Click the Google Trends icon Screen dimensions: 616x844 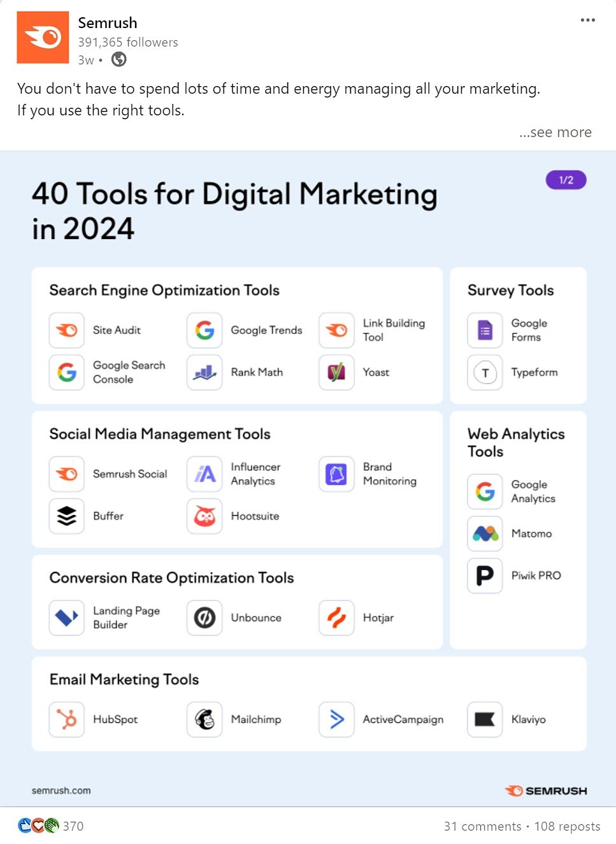204,330
